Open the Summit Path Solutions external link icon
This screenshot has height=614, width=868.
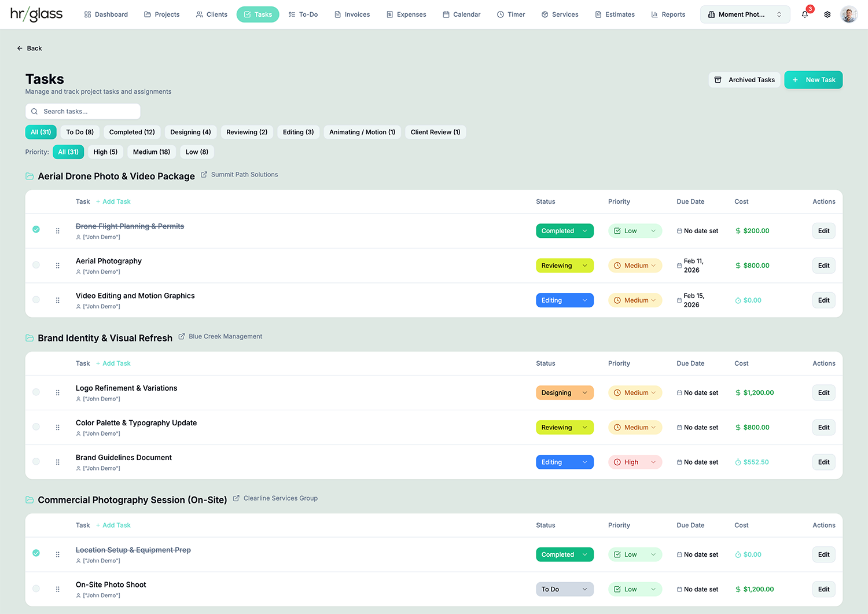[x=204, y=175]
